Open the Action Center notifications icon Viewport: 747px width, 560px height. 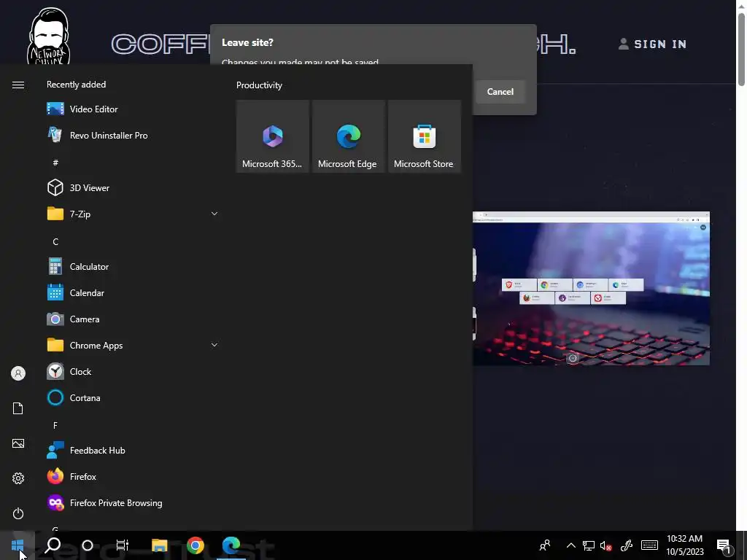coord(724,546)
